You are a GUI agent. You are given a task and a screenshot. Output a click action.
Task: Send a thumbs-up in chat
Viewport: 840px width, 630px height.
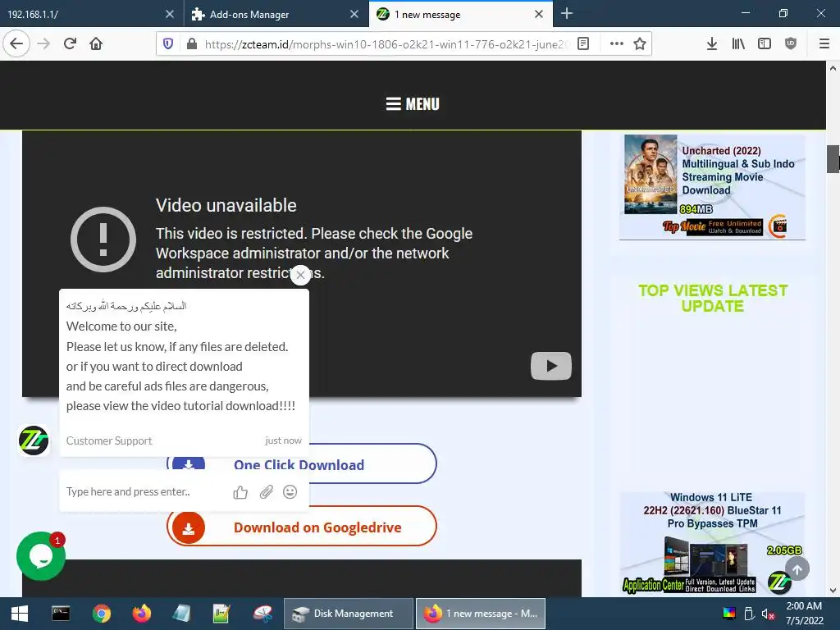240,492
